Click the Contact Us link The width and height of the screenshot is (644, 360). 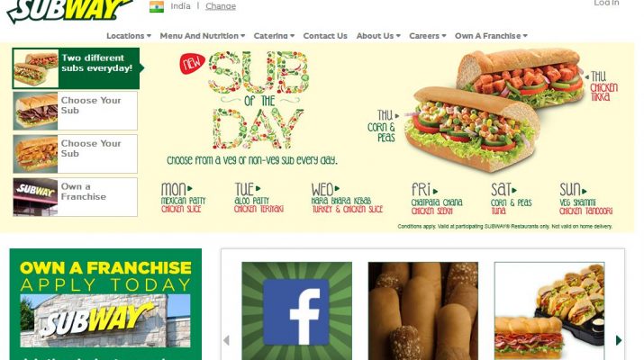tap(325, 36)
